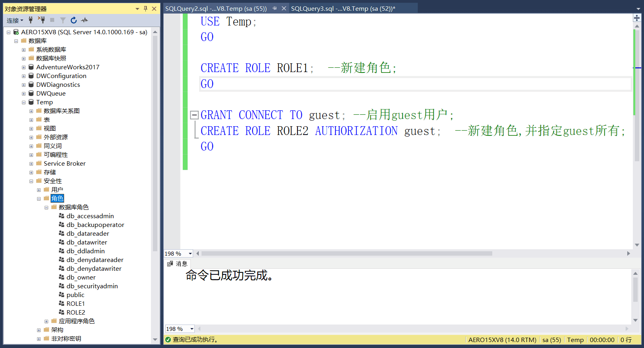Click the Disconnect plug icon
644x348 pixels.
tap(41, 20)
